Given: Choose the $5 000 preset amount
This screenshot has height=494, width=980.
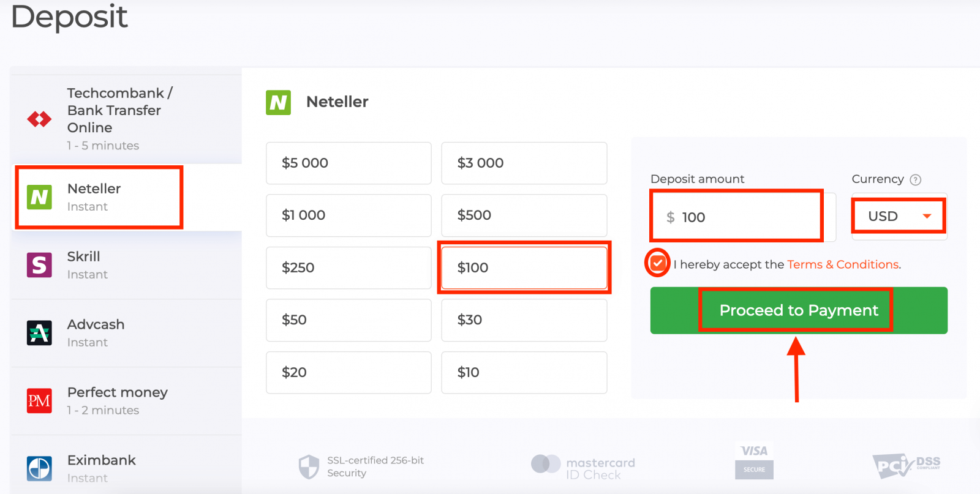Looking at the screenshot, I should [349, 163].
